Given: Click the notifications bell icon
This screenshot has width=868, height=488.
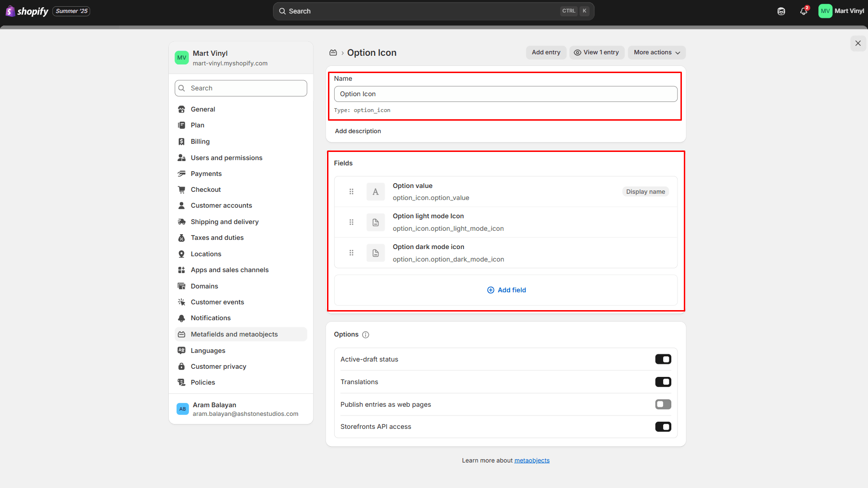Looking at the screenshot, I should (803, 11).
